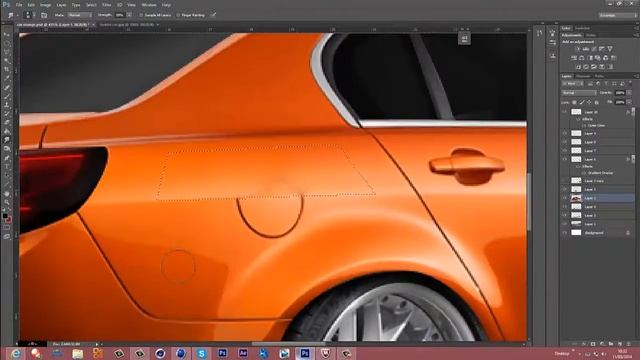The width and height of the screenshot is (640, 360).
Task: Open the File menu
Action: click(x=19, y=5)
